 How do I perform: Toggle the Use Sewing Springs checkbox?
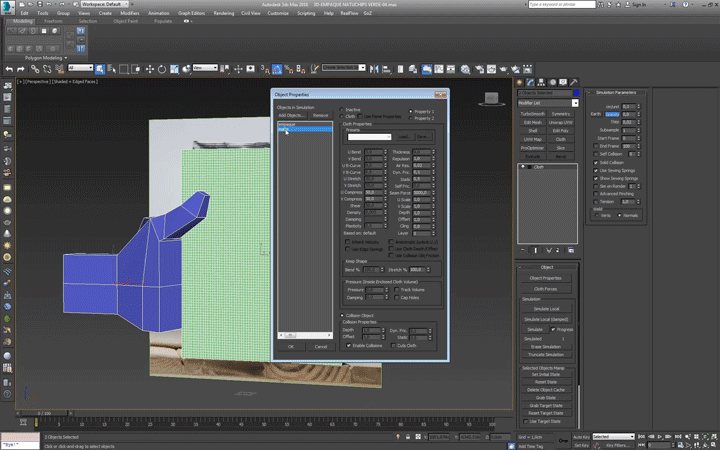coord(596,170)
